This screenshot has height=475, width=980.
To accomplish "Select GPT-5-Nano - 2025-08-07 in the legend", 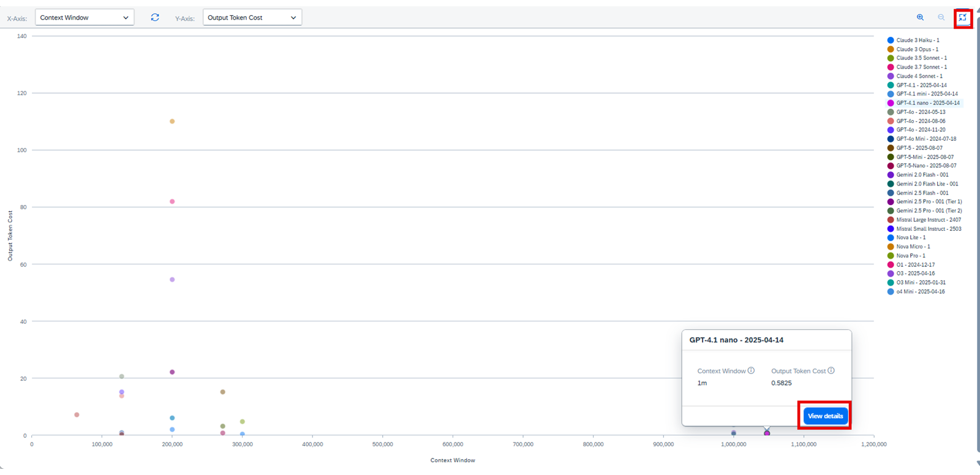I will (922, 166).
